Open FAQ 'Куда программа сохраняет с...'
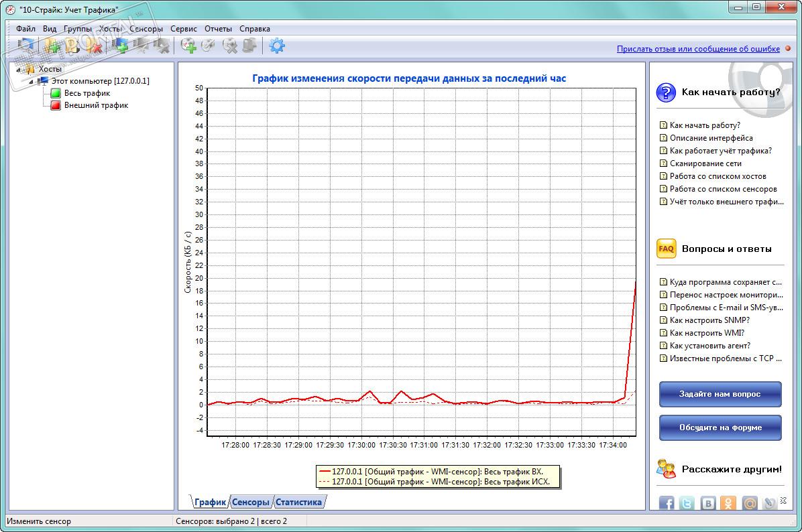The image size is (802, 532). click(726, 282)
